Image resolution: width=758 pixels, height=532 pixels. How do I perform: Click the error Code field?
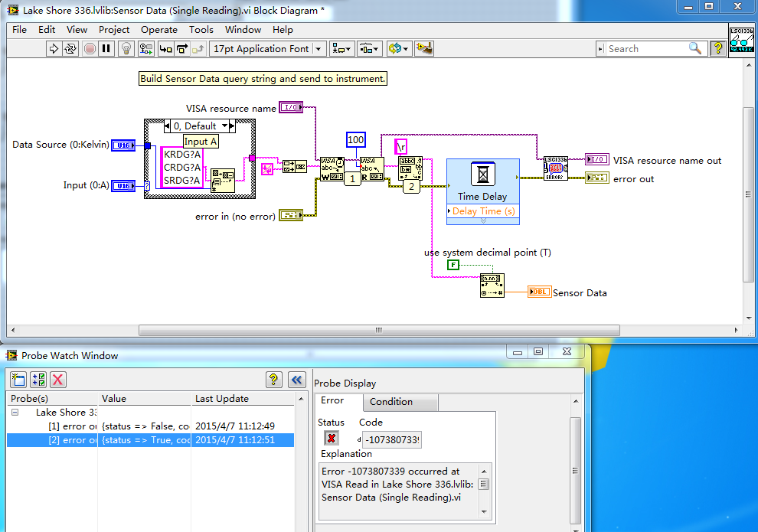pos(391,439)
